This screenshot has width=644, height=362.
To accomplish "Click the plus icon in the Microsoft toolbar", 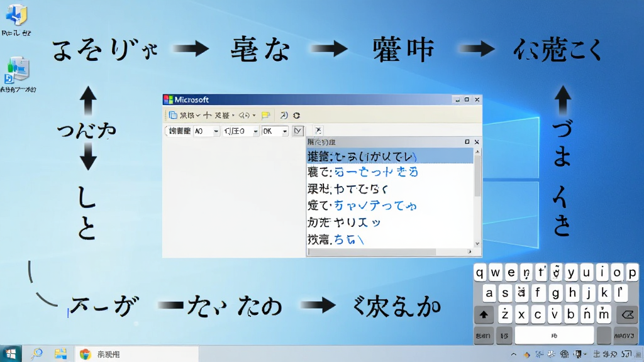I will [x=208, y=116].
